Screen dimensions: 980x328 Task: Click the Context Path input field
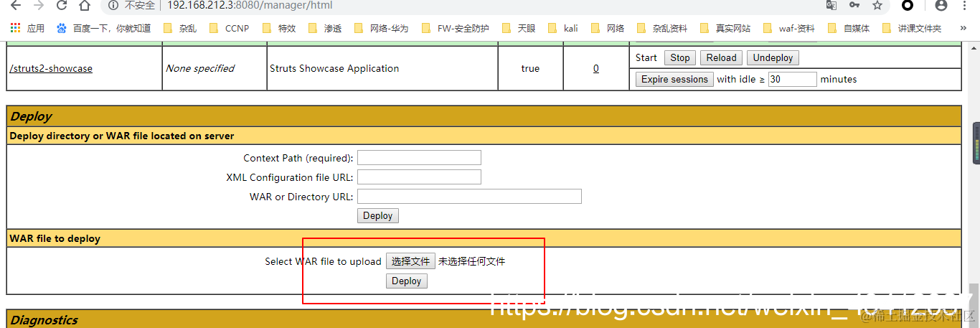[x=419, y=158]
